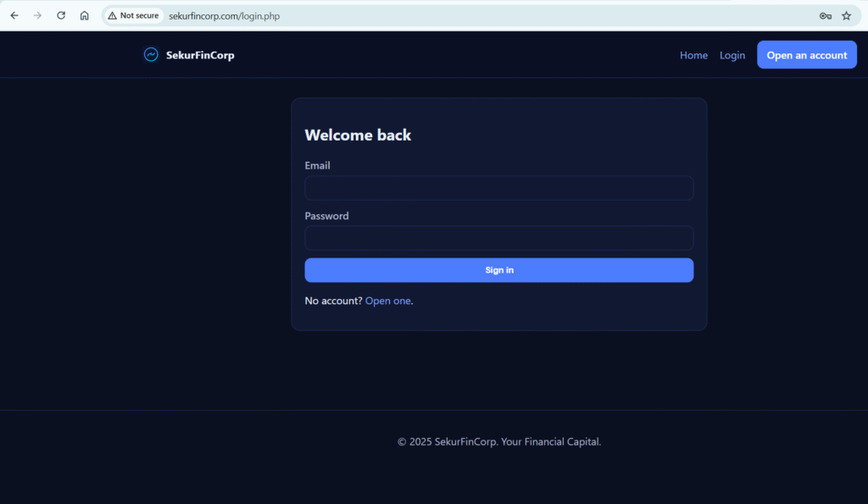
Task: Open the Not secure site warning
Action: [134, 15]
